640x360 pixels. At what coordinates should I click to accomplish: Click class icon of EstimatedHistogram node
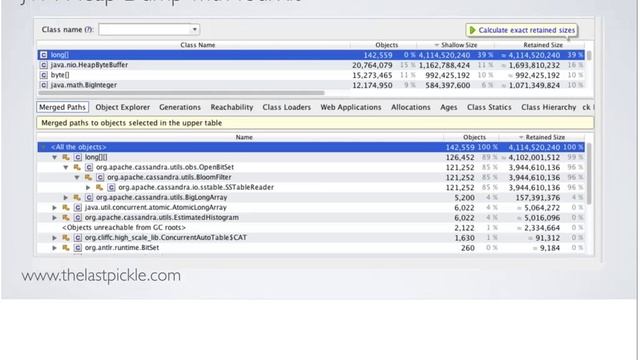pyautogui.click(x=78, y=218)
